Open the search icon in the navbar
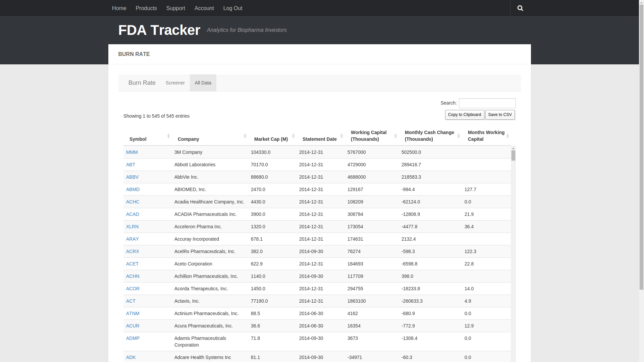 pyautogui.click(x=520, y=8)
